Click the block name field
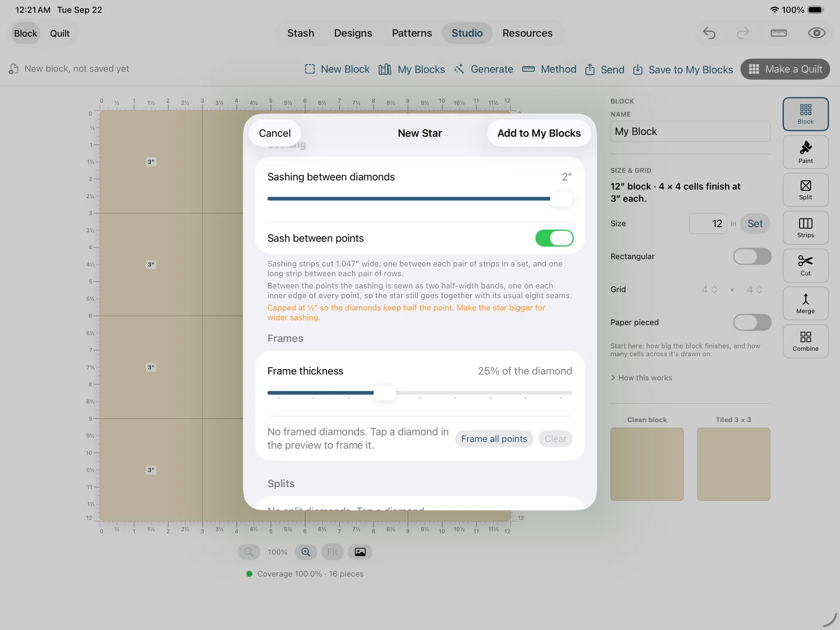This screenshot has height=630, width=840. (x=690, y=131)
